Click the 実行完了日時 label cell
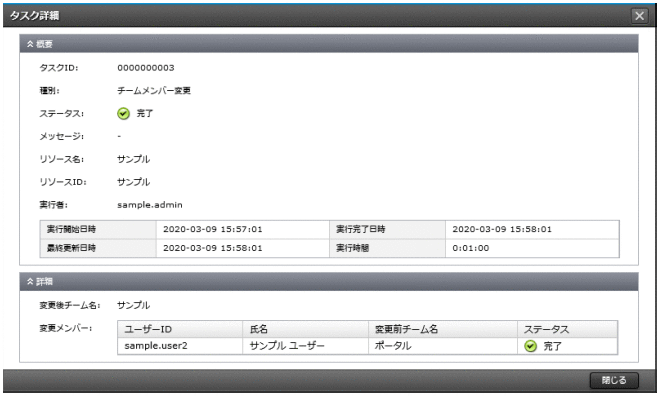 387,229
